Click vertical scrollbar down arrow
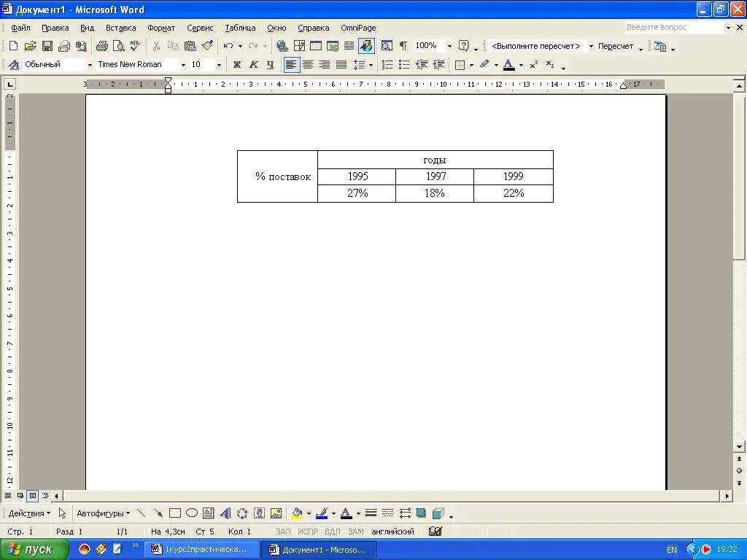 click(739, 447)
